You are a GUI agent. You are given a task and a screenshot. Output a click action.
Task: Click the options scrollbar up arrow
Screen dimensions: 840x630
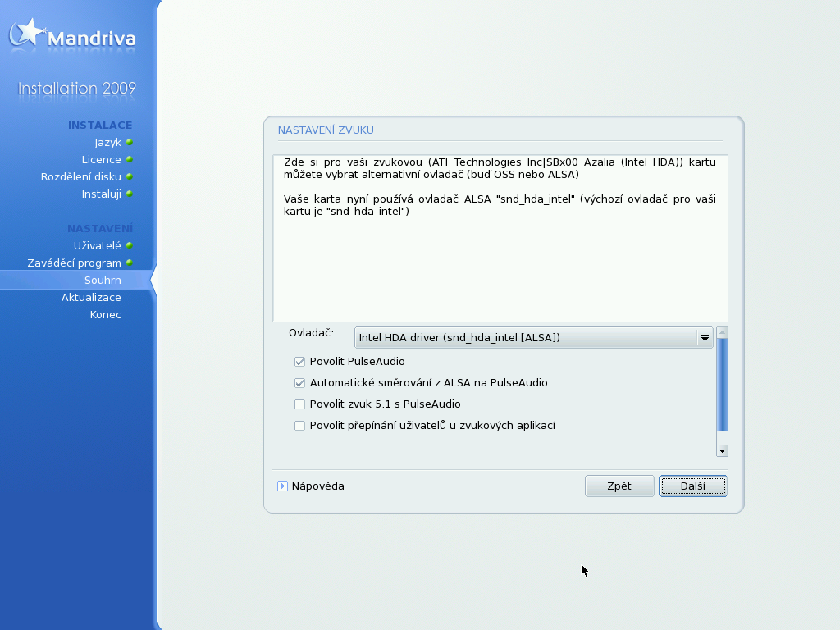click(722, 333)
